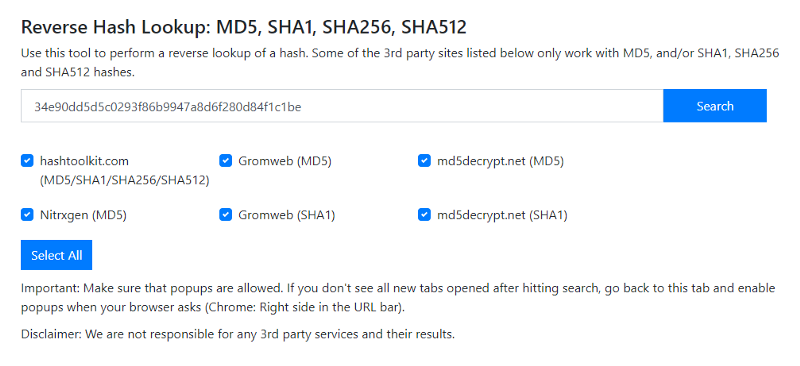
Task: Uncheck the md5decrypt.net (SHA1) checkbox
Action: (x=424, y=215)
